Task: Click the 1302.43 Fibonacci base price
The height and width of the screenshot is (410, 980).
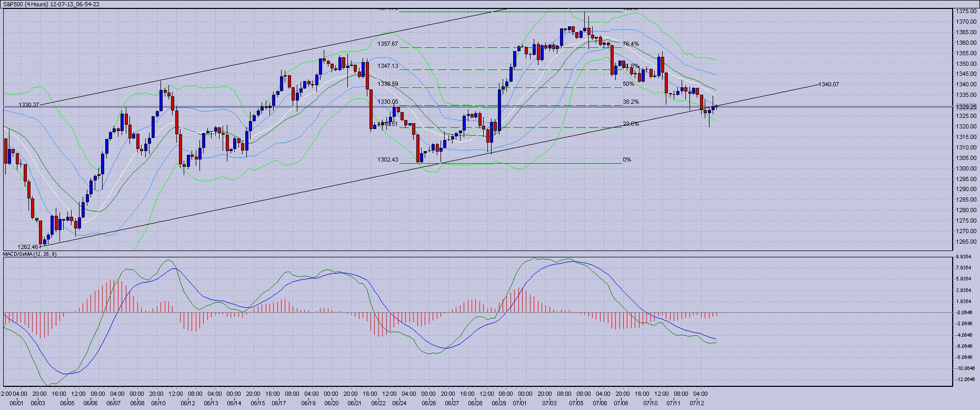Action: point(387,160)
